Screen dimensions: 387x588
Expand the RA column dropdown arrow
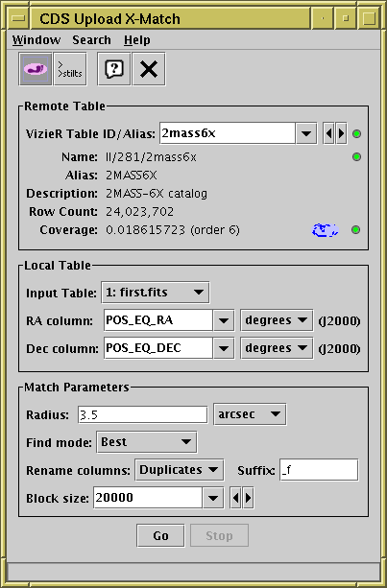(x=224, y=320)
